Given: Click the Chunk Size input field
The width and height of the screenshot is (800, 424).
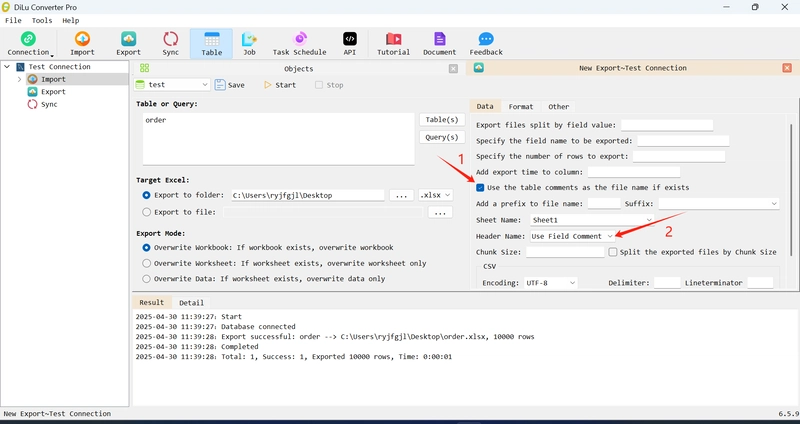Looking at the screenshot, I should pyautogui.click(x=565, y=252).
